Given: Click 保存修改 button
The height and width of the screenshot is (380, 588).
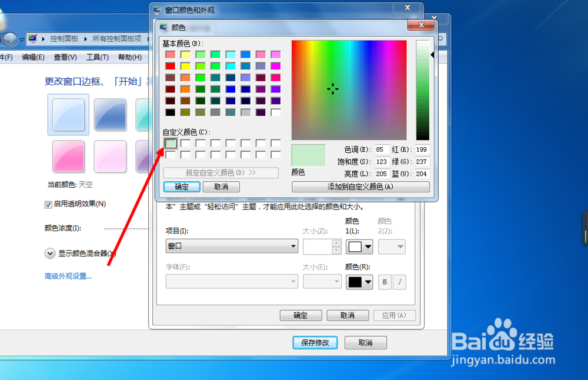Looking at the screenshot, I should click(x=315, y=342).
